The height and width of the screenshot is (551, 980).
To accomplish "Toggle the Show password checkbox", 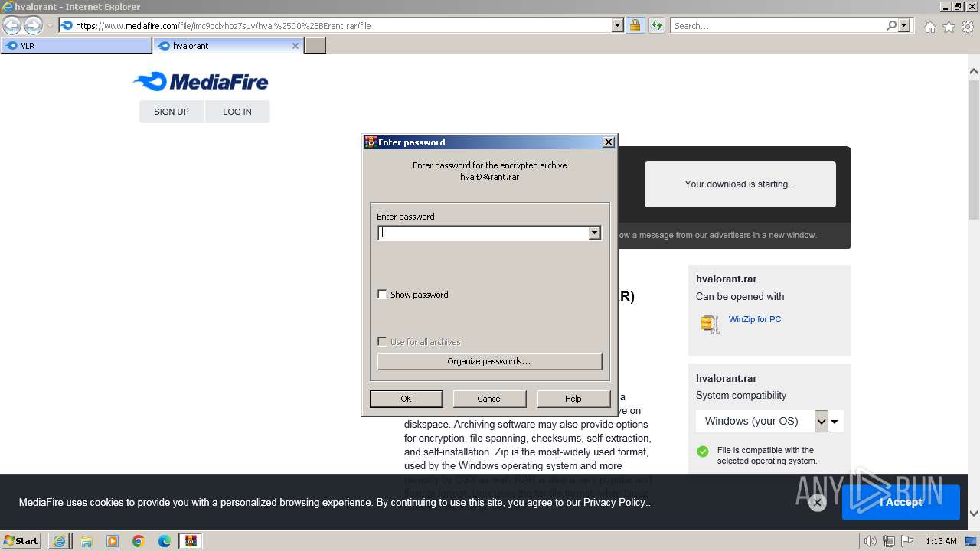I will coord(382,295).
